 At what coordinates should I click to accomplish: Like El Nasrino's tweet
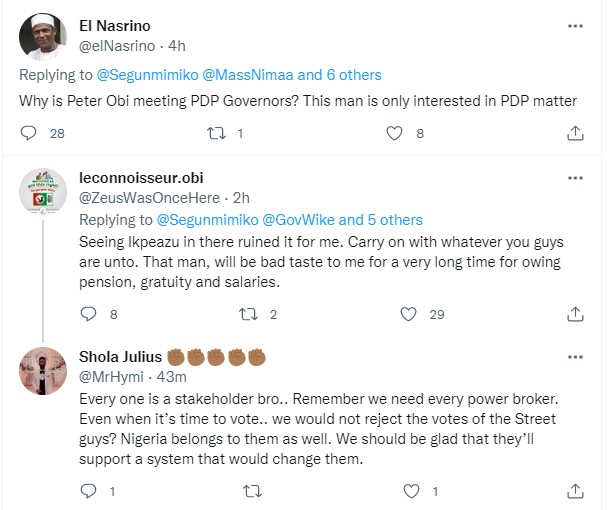396,132
